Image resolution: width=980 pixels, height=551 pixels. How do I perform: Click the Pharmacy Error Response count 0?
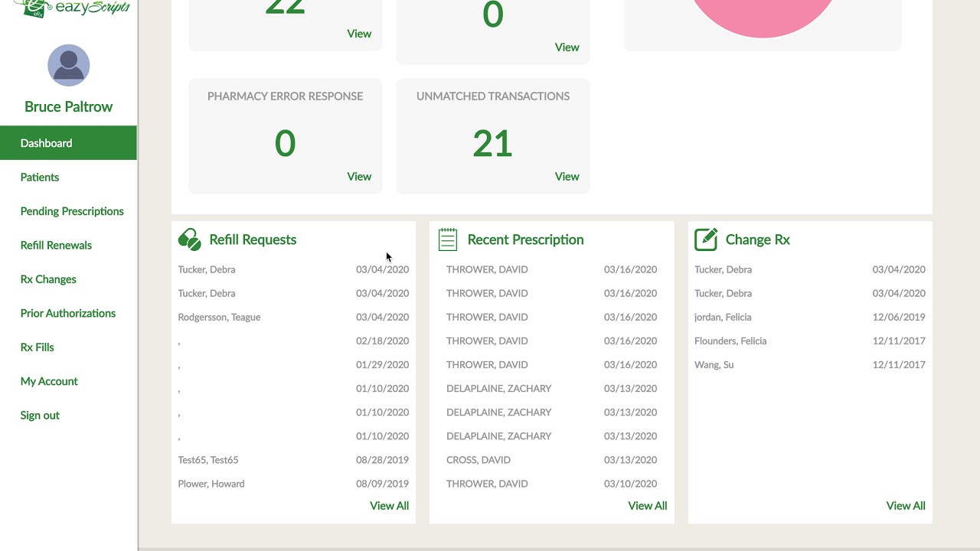click(285, 143)
